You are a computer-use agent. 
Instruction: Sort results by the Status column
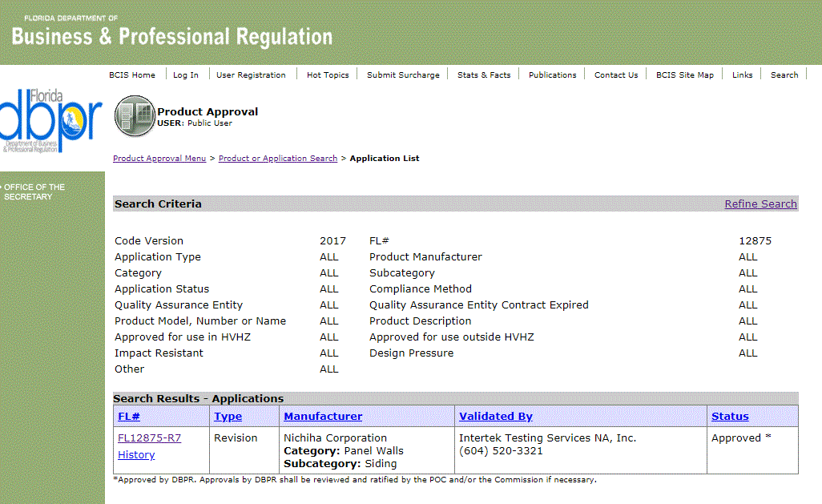(730, 417)
